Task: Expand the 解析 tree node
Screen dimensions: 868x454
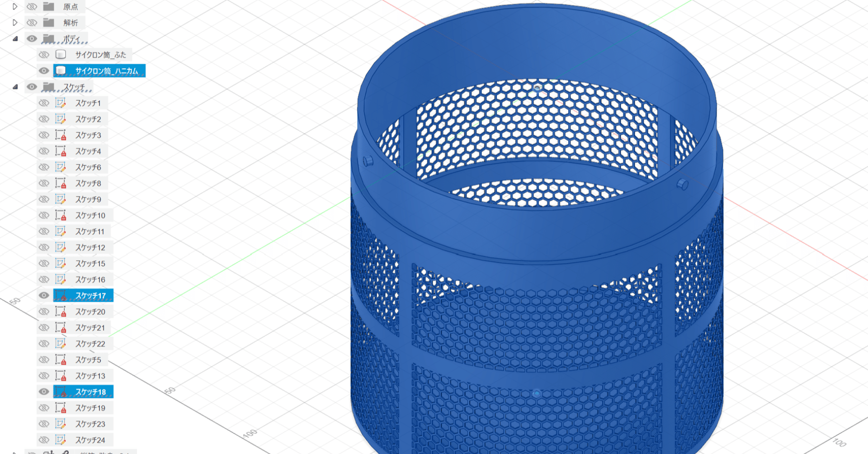Action: click(15, 22)
